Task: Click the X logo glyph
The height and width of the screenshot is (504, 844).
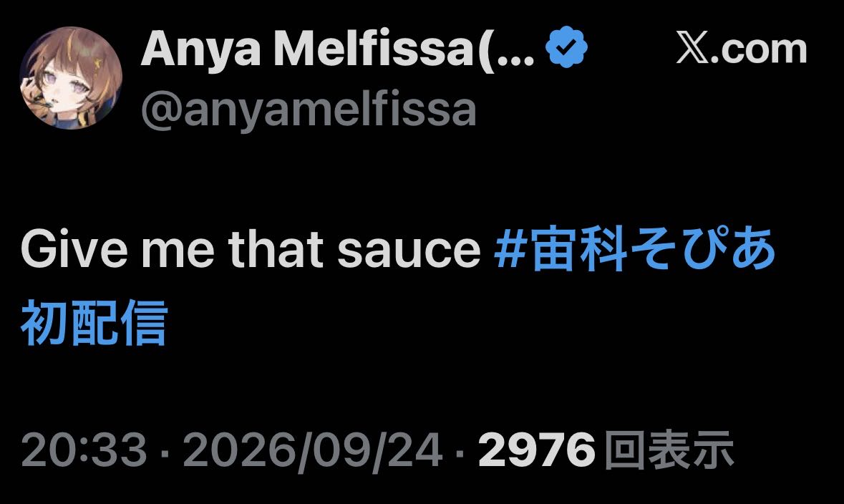Action: click(x=692, y=49)
